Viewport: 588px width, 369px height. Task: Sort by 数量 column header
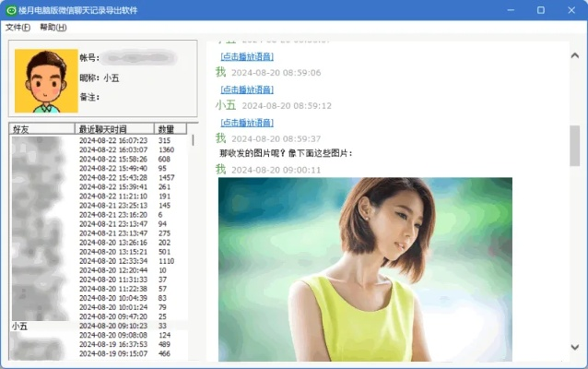[171, 129]
